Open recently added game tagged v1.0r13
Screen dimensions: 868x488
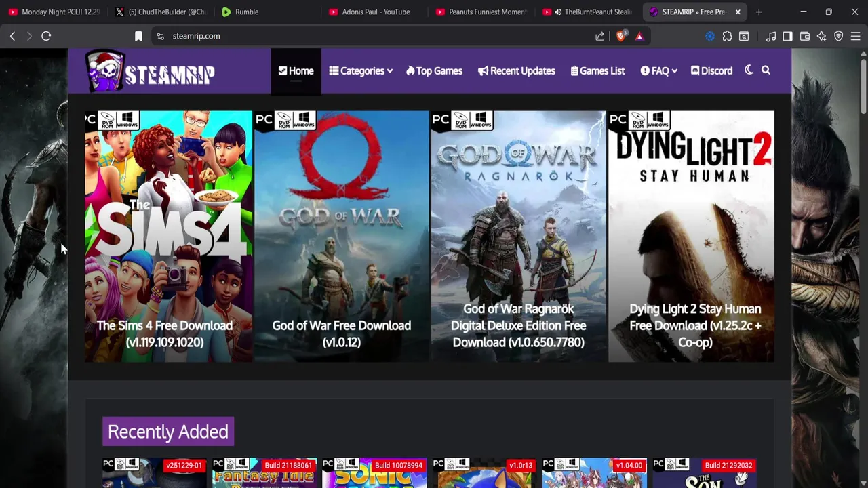pyautogui.click(x=484, y=473)
